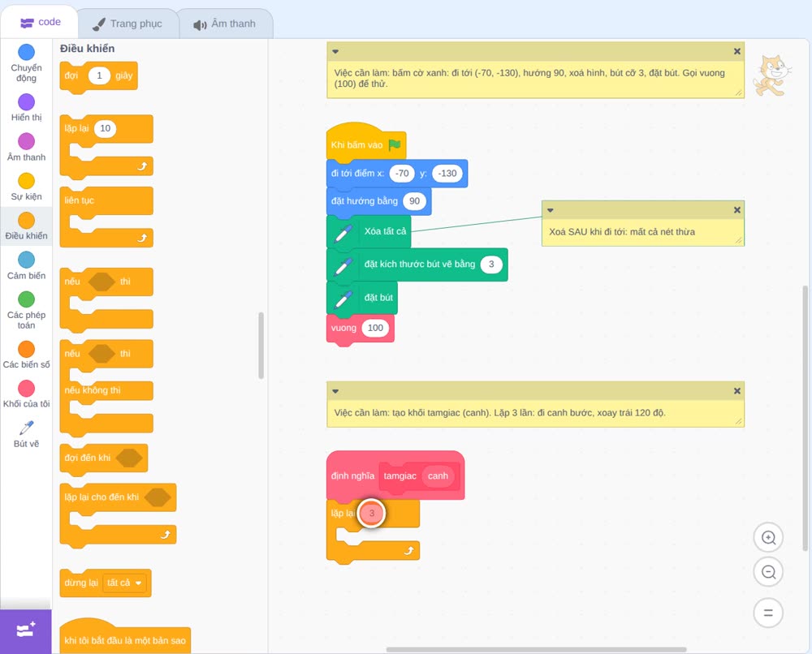The image size is (812, 654).
Task: Click the repeat count 10 in palette
Action: pos(105,128)
